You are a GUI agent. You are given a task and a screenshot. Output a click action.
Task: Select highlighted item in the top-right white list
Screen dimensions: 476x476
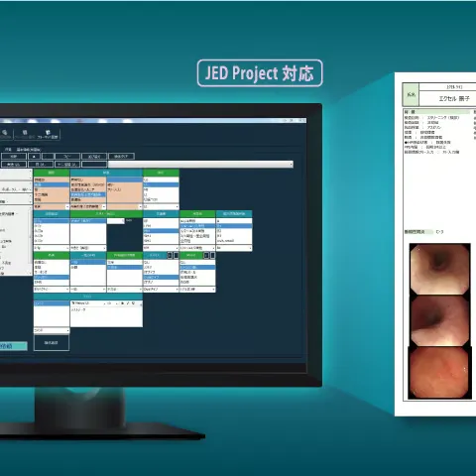(x=161, y=184)
